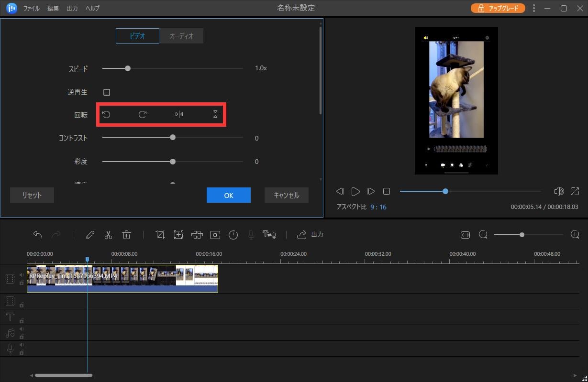Flip the video horizontally
Viewport: 588px width, 382px height.
[178, 114]
